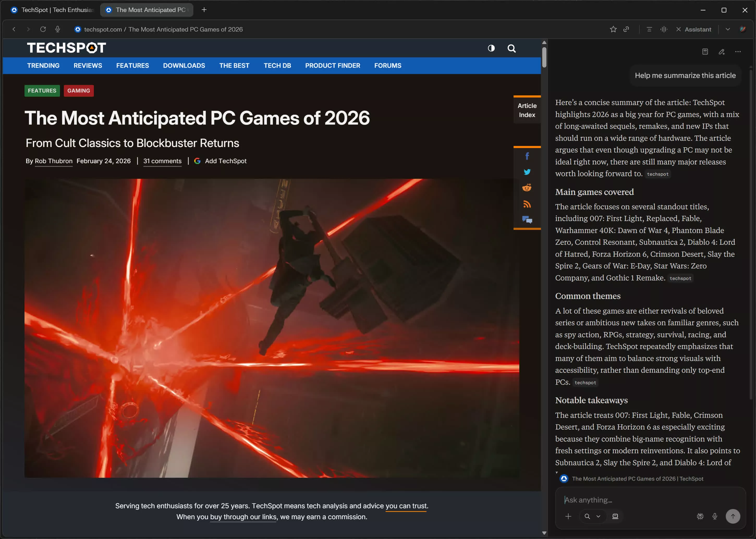Jump to comments via chat bubbles icon
Image resolution: width=756 pixels, height=539 pixels.
pyautogui.click(x=527, y=219)
